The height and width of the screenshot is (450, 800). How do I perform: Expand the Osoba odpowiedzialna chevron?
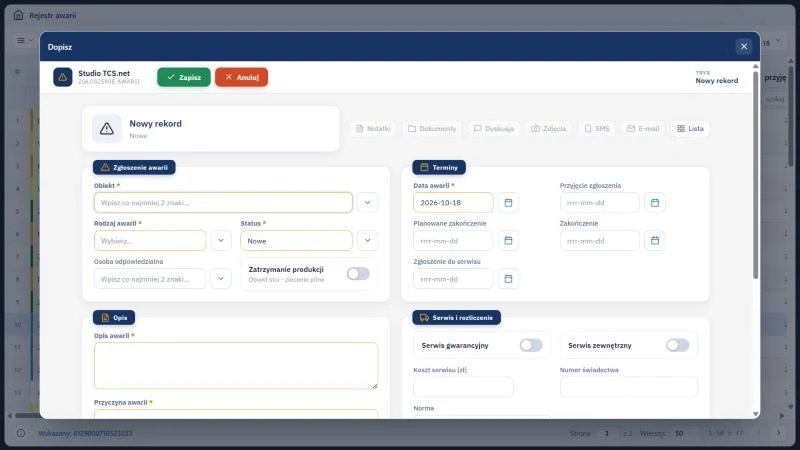pyautogui.click(x=221, y=279)
